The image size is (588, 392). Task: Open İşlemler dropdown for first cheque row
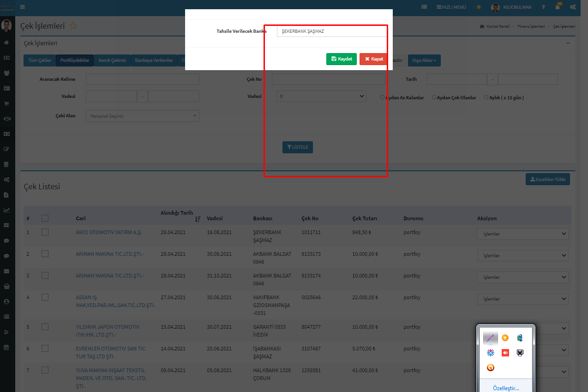[522, 234]
